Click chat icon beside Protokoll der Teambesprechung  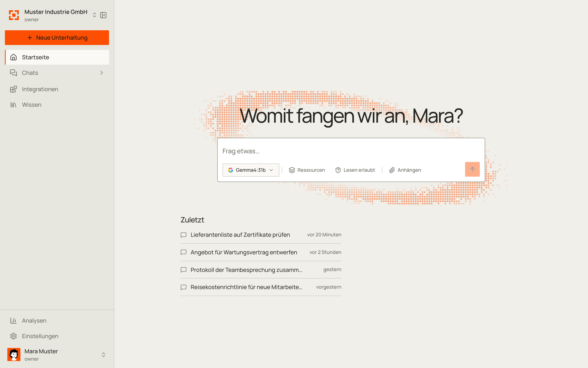tap(184, 270)
